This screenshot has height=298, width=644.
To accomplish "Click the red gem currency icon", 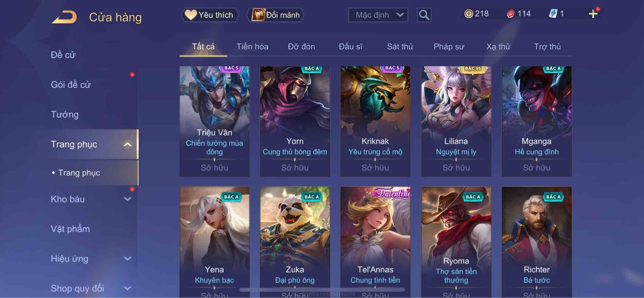I will click(x=510, y=14).
